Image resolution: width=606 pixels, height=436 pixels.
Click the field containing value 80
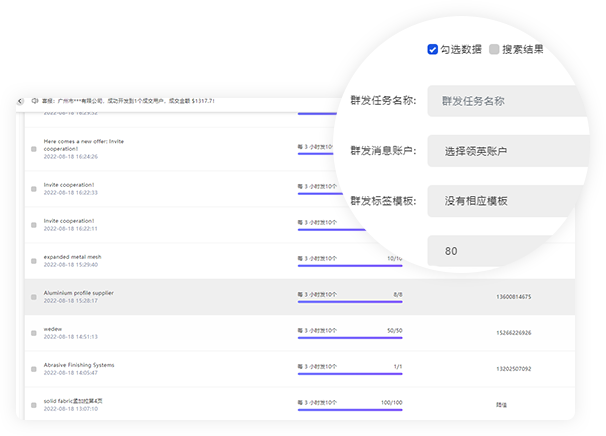click(x=500, y=251)
